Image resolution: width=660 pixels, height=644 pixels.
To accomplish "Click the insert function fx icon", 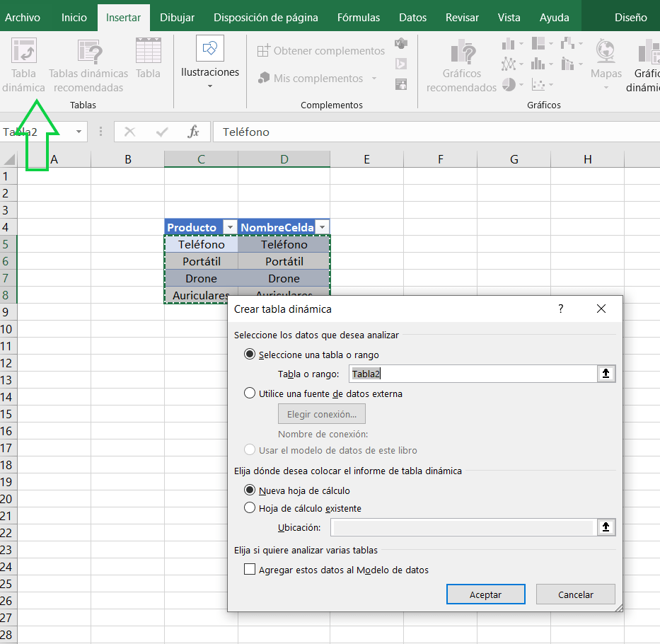I will (x=193, y=132).
